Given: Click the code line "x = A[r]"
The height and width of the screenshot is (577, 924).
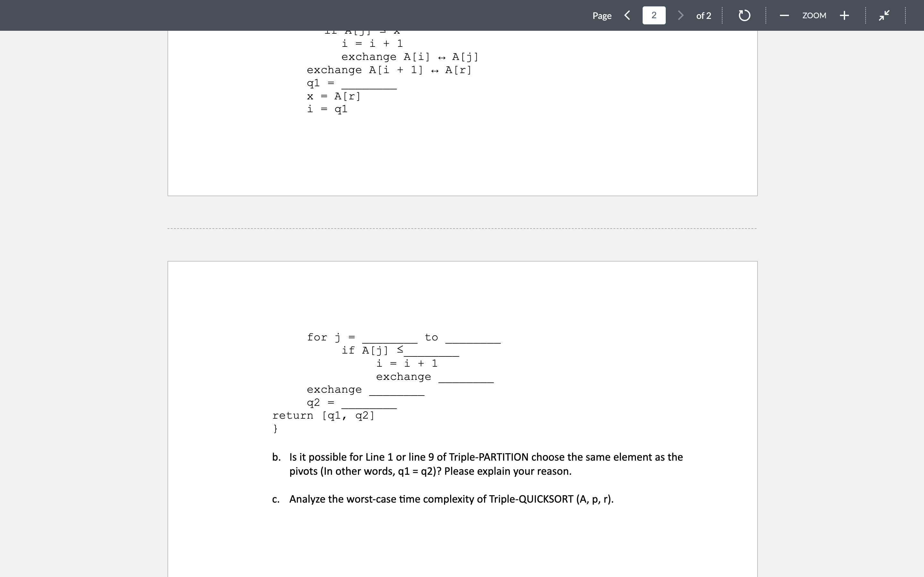Looking at the screenshot, I should click(334, 96).
